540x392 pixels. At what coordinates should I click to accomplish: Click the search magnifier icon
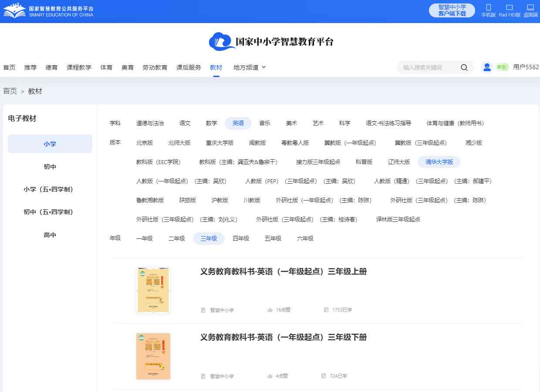coord(464,67)
